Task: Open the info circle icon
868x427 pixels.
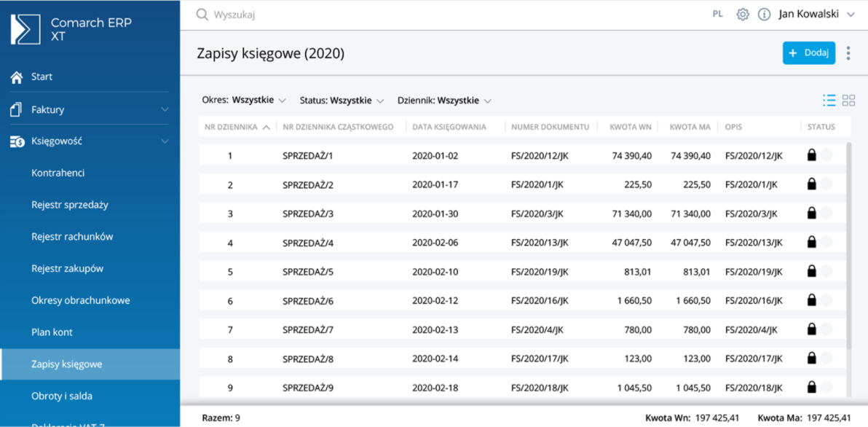Action: (765, 15)
